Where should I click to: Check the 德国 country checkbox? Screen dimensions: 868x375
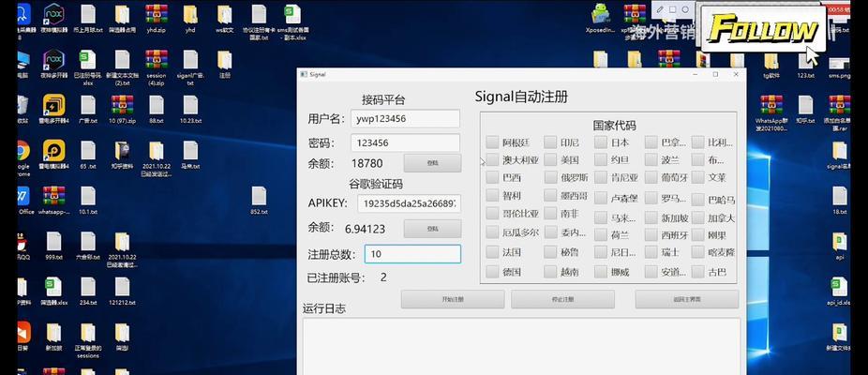[x=492, y=272]
